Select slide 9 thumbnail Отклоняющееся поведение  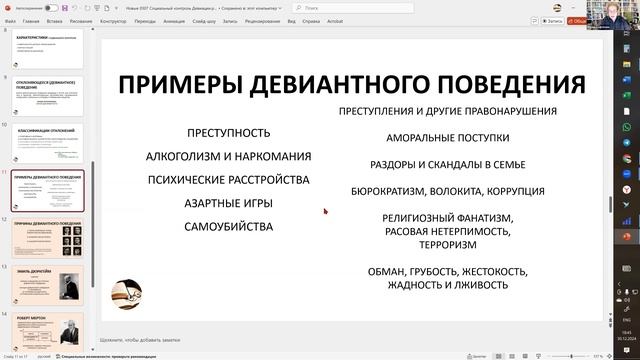(47, 96)
